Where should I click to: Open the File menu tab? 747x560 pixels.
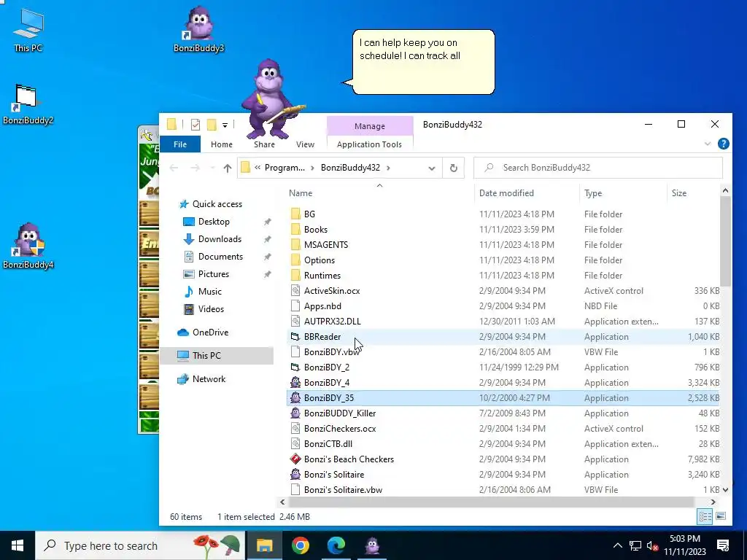(180, 144)
